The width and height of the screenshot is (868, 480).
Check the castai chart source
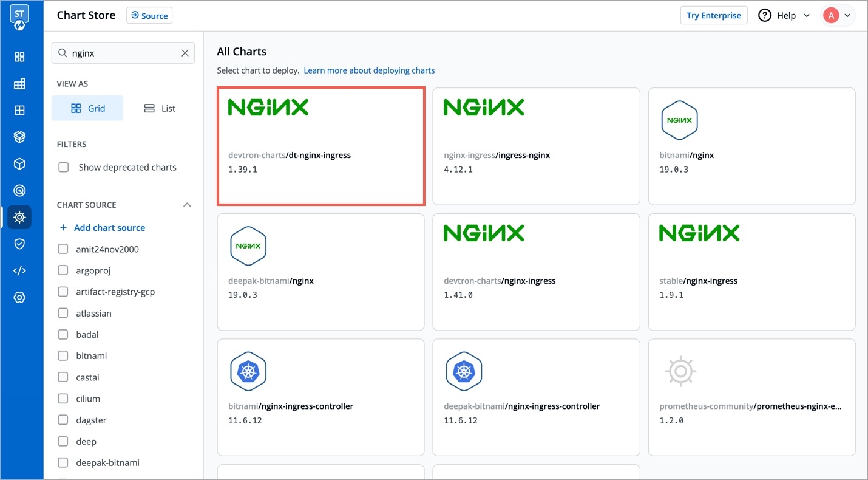63,377
